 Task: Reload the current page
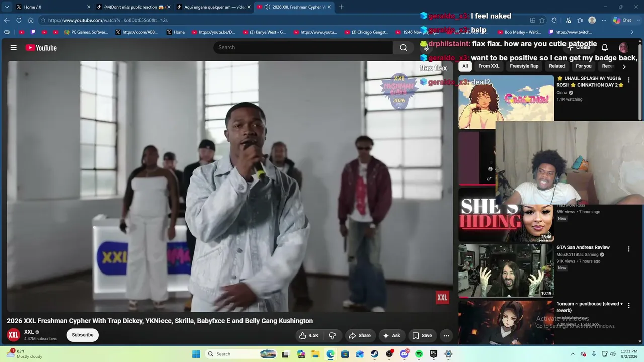(x=19, y=20)
